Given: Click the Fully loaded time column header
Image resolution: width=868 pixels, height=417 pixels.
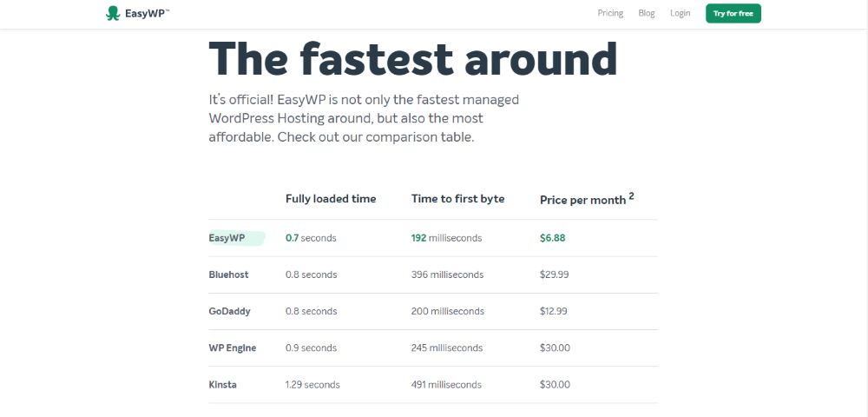Looking at the screenshot, I should click(x=331, y=199).
